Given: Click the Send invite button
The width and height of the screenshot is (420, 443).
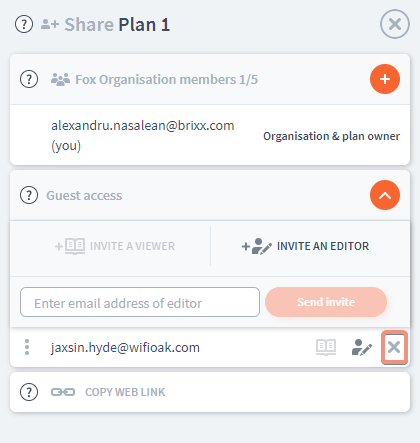Looking at the screenshot, I should (x=326, y=302).
